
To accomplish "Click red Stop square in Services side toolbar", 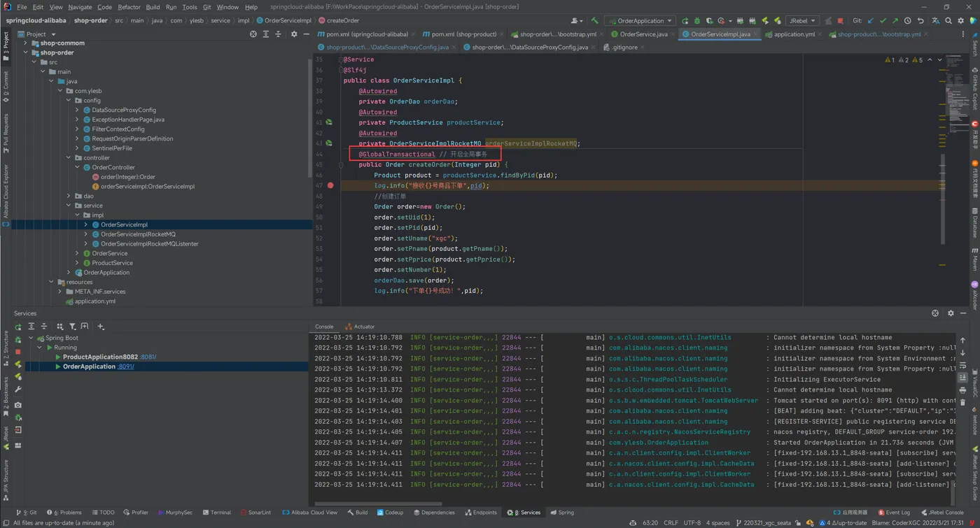I will pos(18,352).
